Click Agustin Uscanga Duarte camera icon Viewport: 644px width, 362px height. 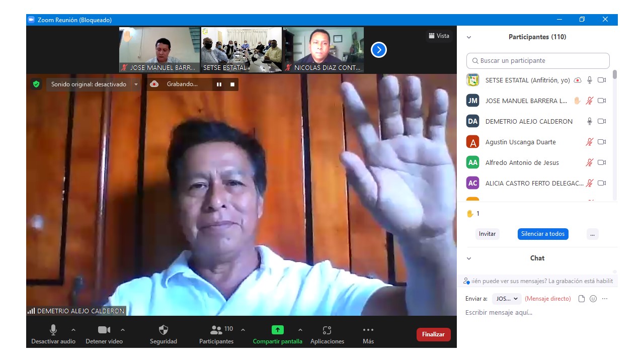click(x=602, y=142)
